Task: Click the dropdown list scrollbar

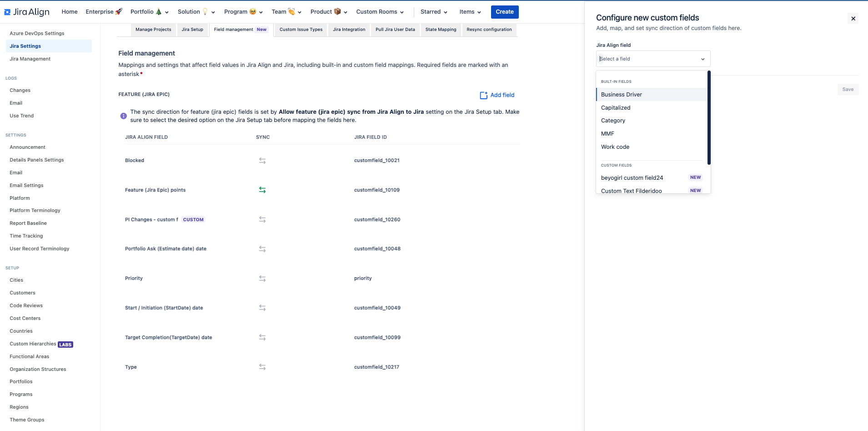Action: pos(709,117)
